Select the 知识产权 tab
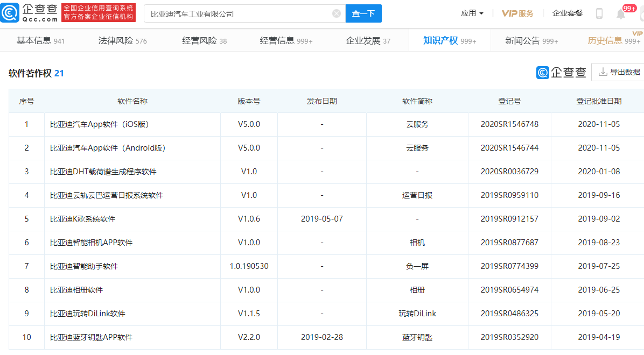This screenshot has height=355, width=644. point(449,41)
